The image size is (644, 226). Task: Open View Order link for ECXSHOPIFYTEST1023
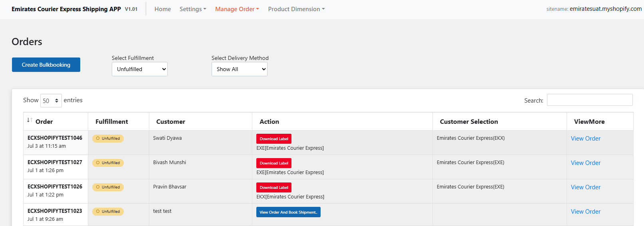(x=586, y=212)
